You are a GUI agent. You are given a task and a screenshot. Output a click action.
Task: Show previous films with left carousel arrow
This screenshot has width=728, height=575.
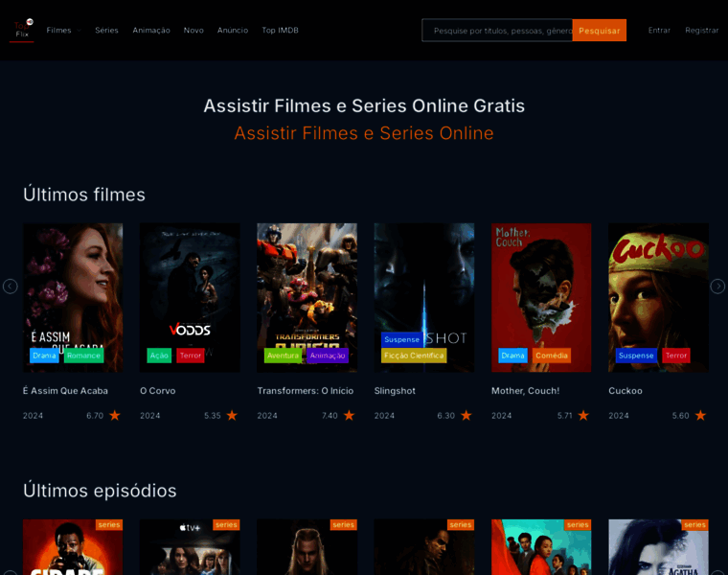click(x=11, y=287)
